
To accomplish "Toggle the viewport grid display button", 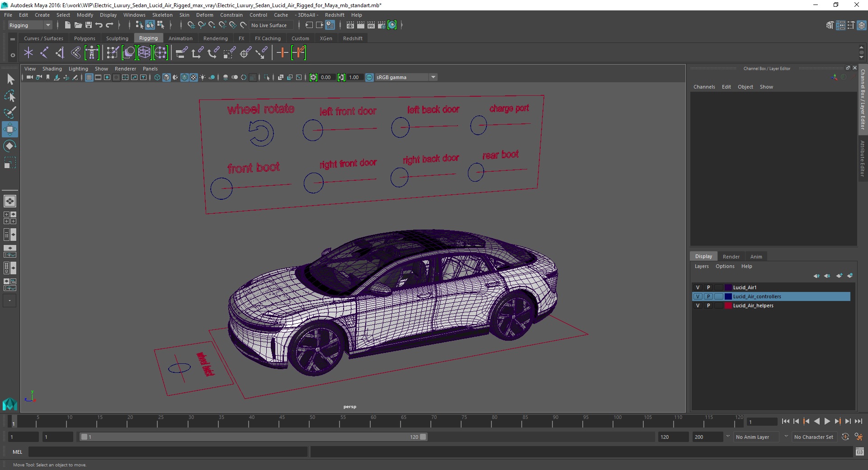I will 89,77.
